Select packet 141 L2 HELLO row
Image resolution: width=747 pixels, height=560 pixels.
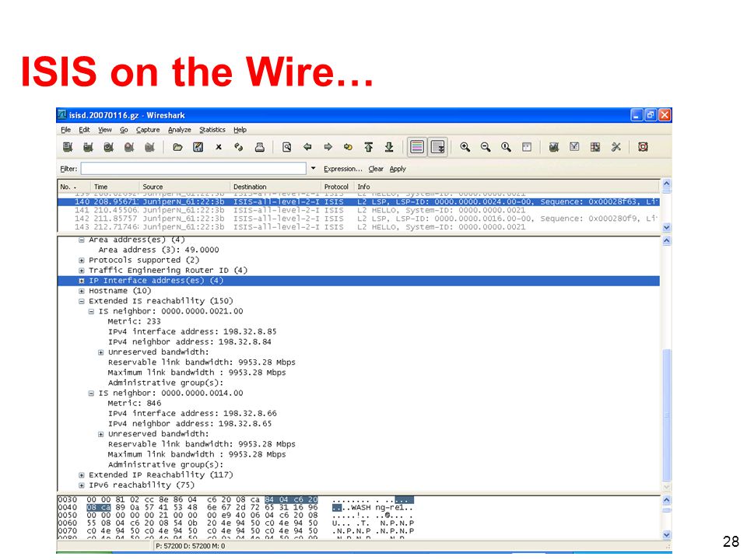click(x=359, y=210)
